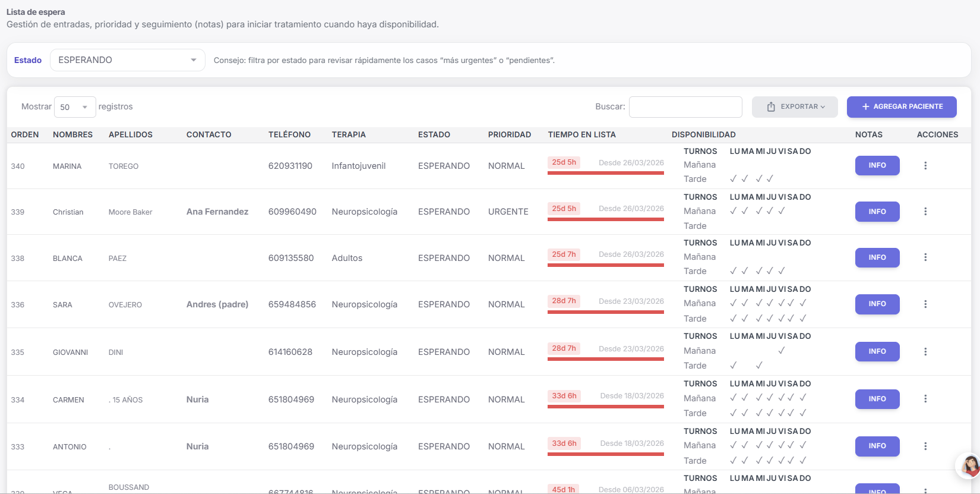Open actions menu for ANTONIO row

925,446
